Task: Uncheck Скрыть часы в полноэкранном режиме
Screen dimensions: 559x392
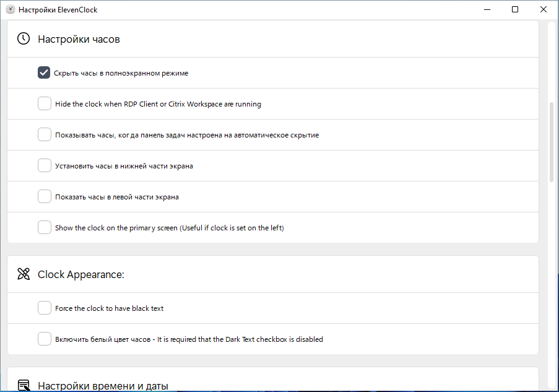Action: coord(44,72)
